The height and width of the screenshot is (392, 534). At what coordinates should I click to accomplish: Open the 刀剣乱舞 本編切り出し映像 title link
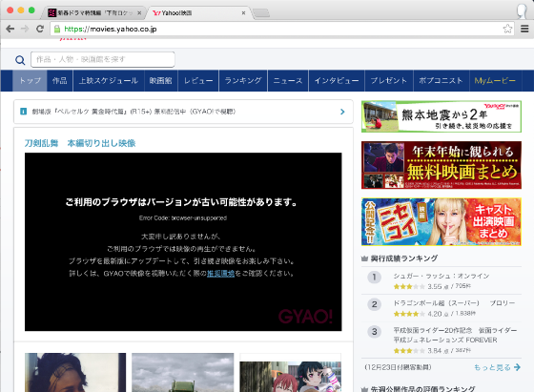[x=80, y=143]
